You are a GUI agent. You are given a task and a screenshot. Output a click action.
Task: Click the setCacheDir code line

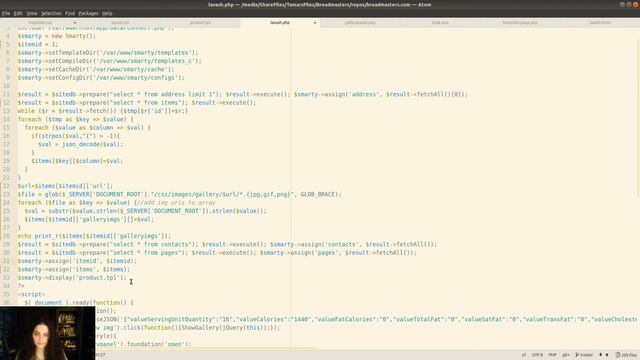(96, 69)
